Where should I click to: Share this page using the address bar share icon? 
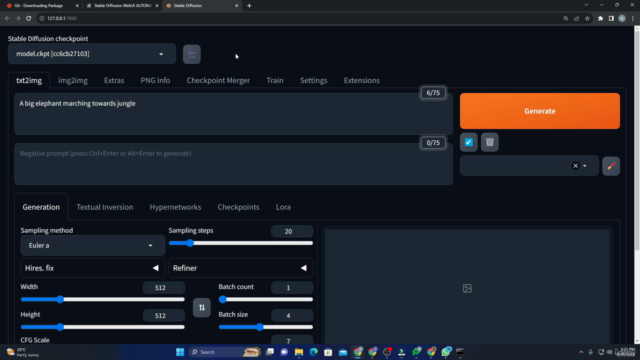coord(576,18)
